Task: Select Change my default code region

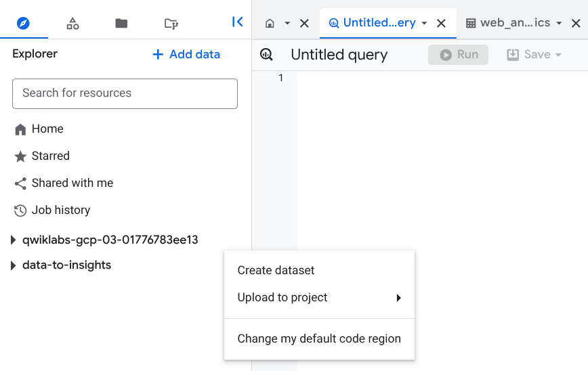Action: pyautogui.click(x=319, y=339)
